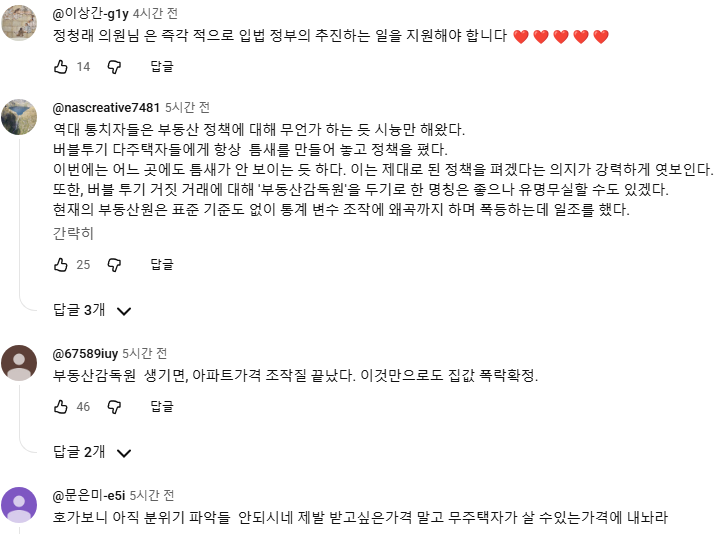
Task: Reply to @이상간-g1y comment
Action: pos(162,67)
